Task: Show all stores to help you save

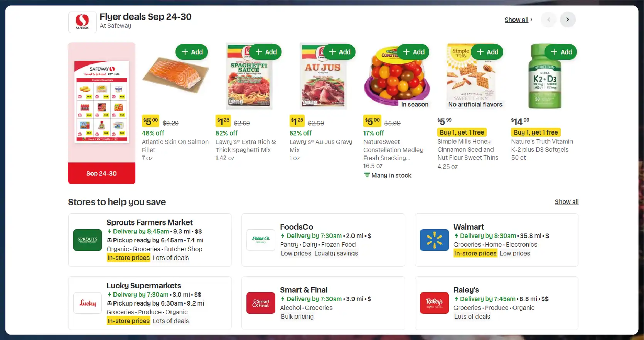Action: click(x=566, y=202)
